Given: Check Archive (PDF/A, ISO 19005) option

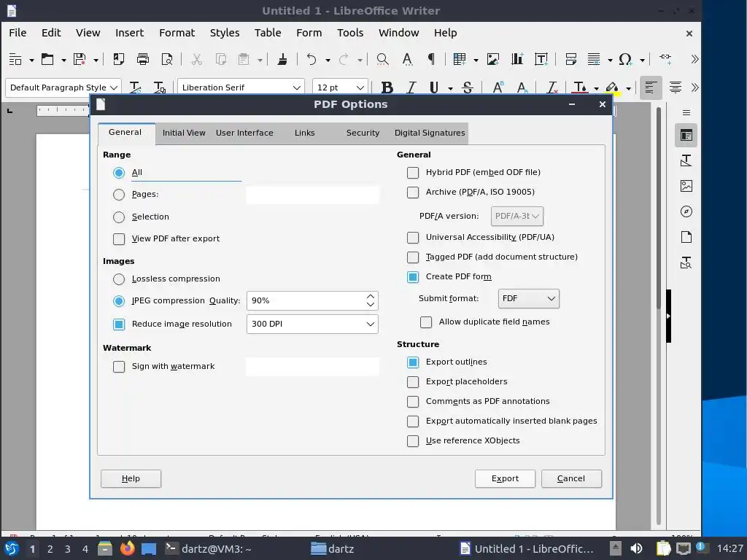Looking at the screenshot, I should [x=413, y=192].
